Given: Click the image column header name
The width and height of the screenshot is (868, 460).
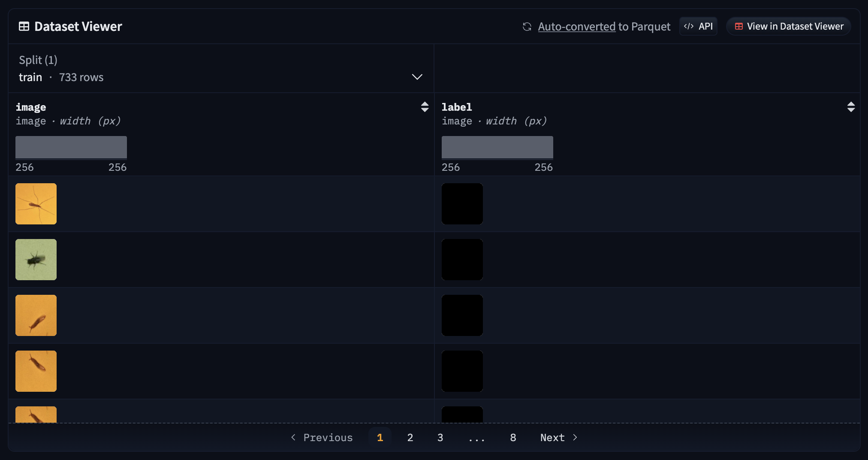Looking at the screenshot, I should point(31,107).
